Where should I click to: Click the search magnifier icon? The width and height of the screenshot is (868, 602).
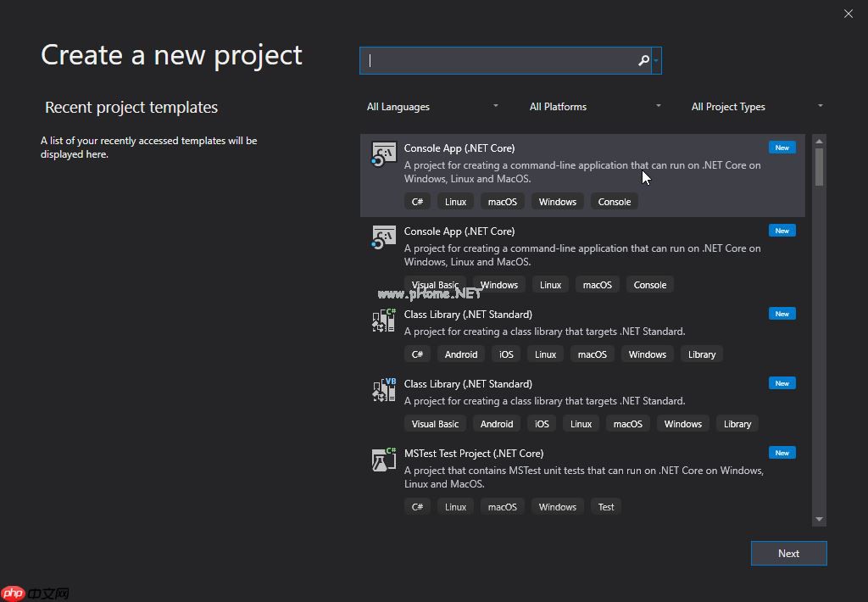(x=643, y=60)
